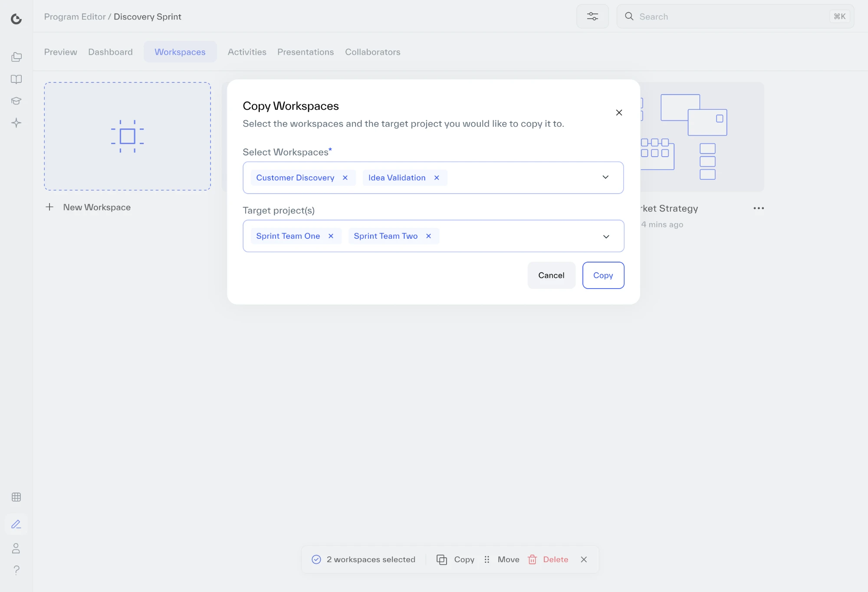Screen dimensions: 868x592
Task: Click the Move grip icon in selection bar
Action: coord(487,559)
